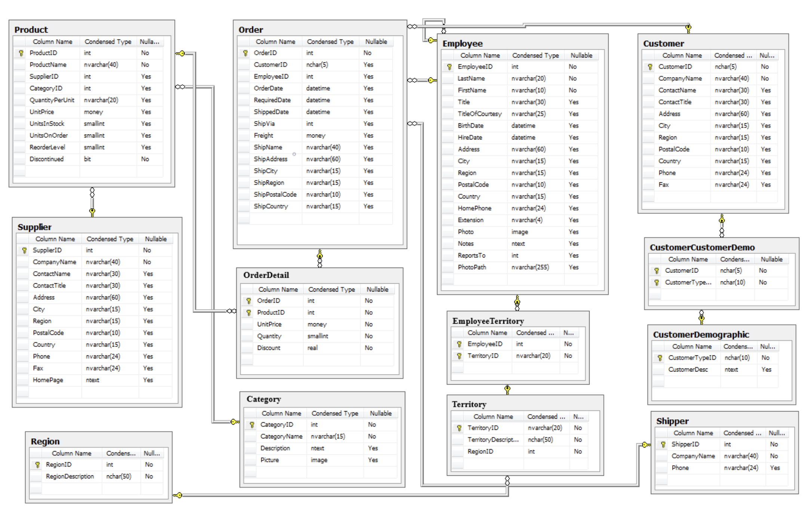
Task: Click the Territory table title
Action: (x=469, y=404)
